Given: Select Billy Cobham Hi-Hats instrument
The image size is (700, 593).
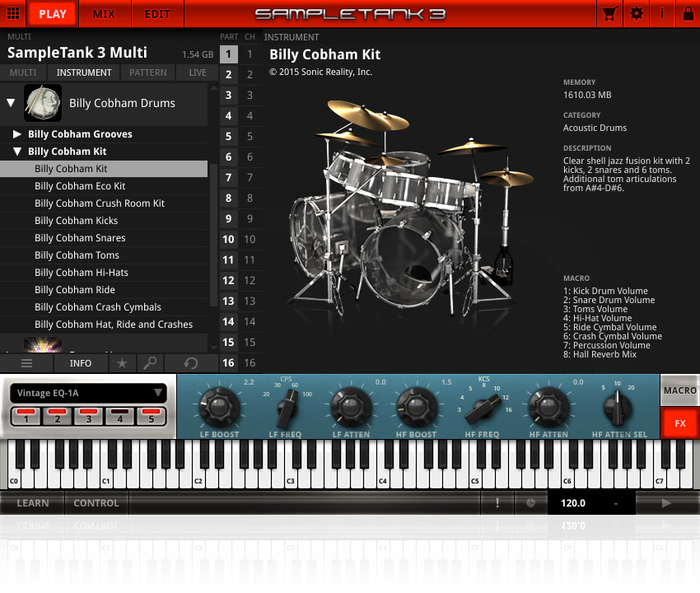Looking at the screenshot, I should click(104, 273).
